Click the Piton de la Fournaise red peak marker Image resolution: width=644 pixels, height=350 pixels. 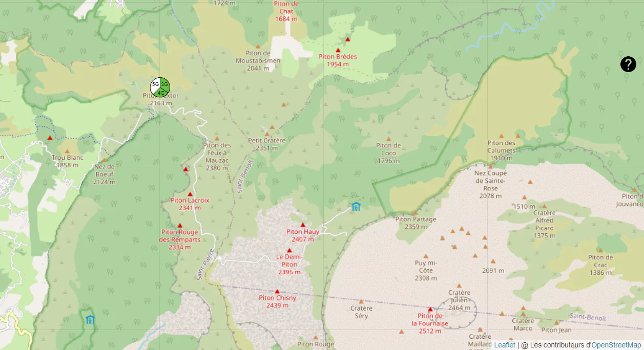(430, 310)
